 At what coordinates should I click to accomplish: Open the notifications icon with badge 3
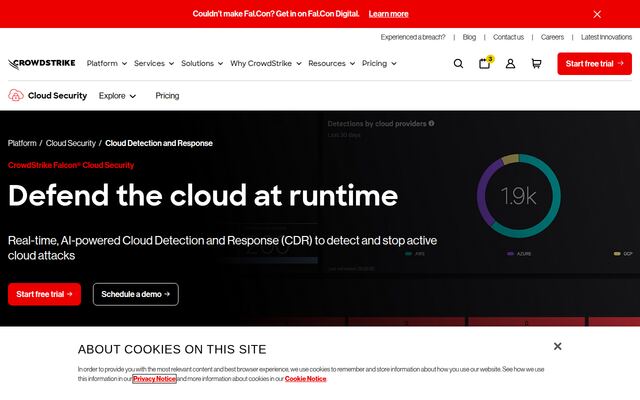coord(485,63)
